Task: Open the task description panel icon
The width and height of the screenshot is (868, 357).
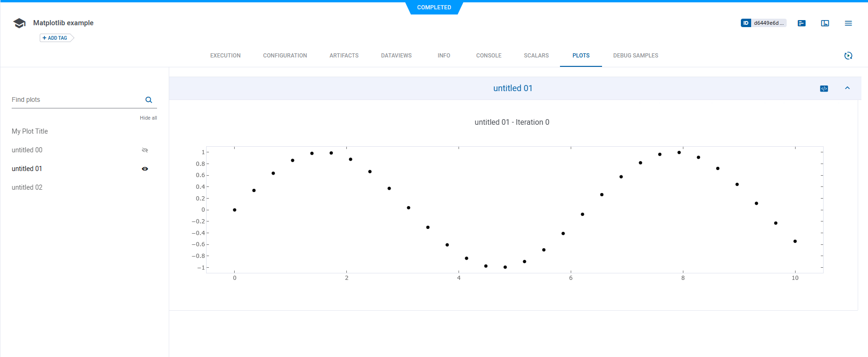Action: [x=802, y=23]
